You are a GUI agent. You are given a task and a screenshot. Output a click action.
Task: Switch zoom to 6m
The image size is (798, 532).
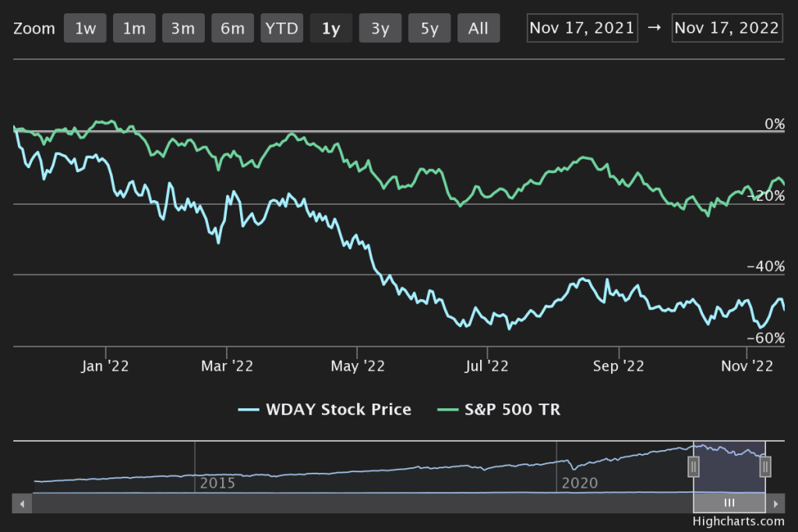point(232,29)
